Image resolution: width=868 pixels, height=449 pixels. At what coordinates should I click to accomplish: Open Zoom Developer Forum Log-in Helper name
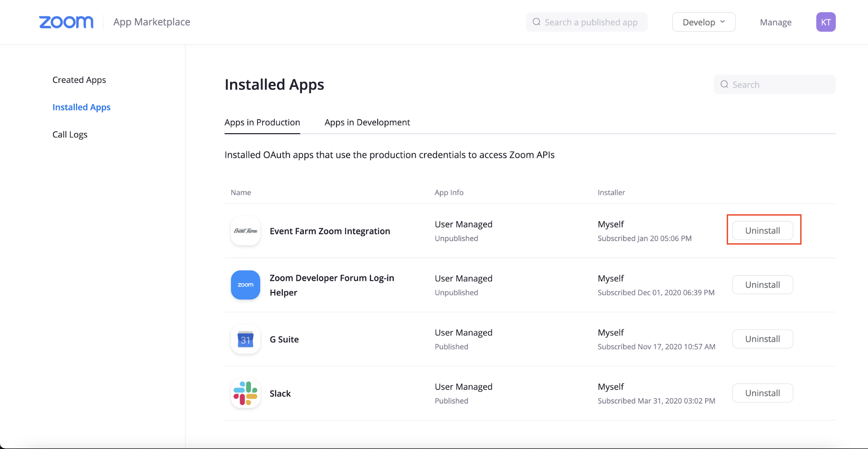332,285
